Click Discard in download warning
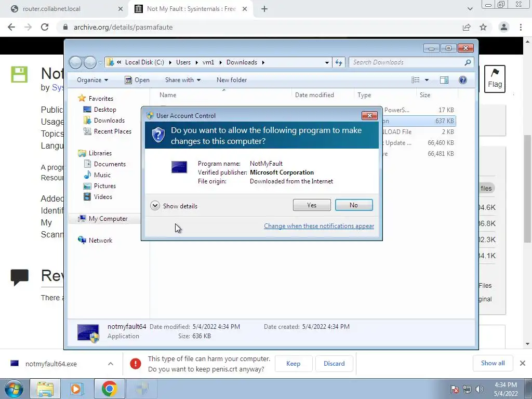532x399 pixels. 334,363
